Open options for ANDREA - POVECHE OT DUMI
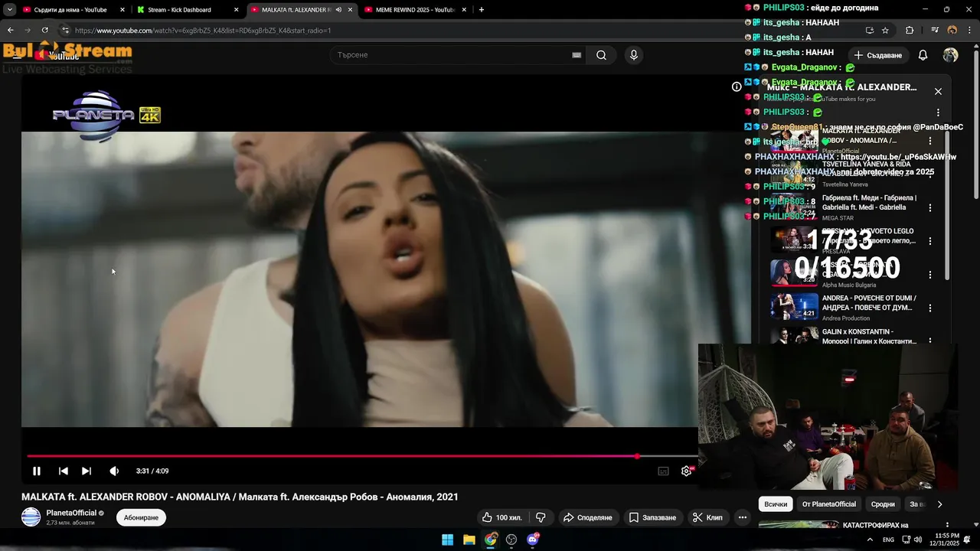 [930, 308]
